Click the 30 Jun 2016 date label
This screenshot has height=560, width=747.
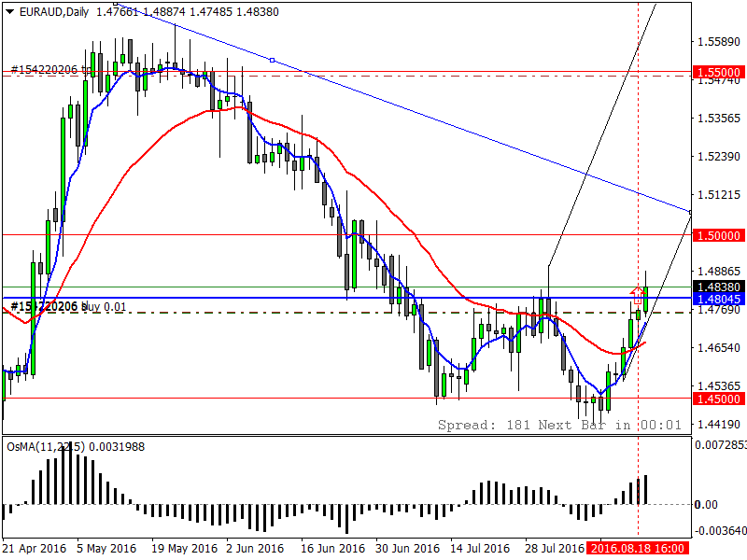point(407,549)
